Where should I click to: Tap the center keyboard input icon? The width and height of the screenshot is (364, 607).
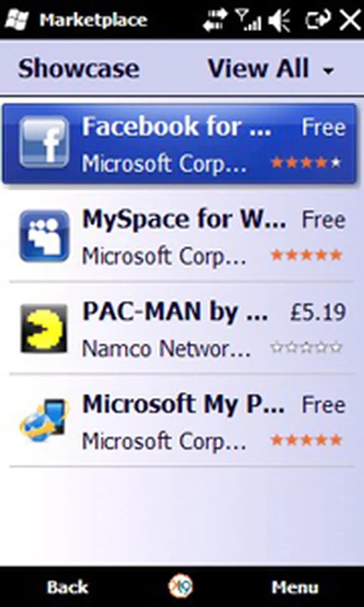click(181, 586)
